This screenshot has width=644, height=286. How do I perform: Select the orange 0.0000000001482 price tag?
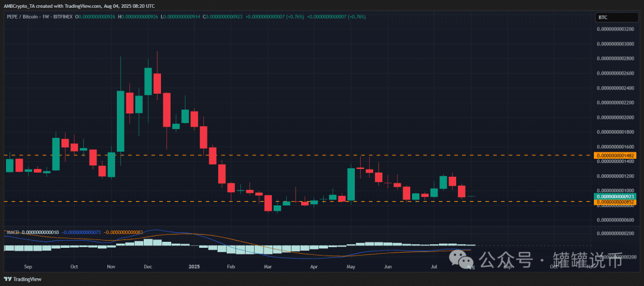point(616,156)
